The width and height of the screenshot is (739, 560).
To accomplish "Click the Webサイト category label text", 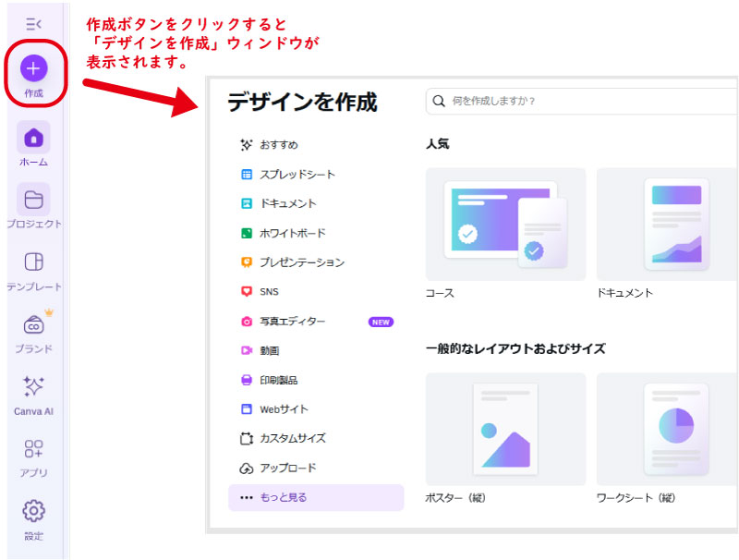I will tap(284, 409).
